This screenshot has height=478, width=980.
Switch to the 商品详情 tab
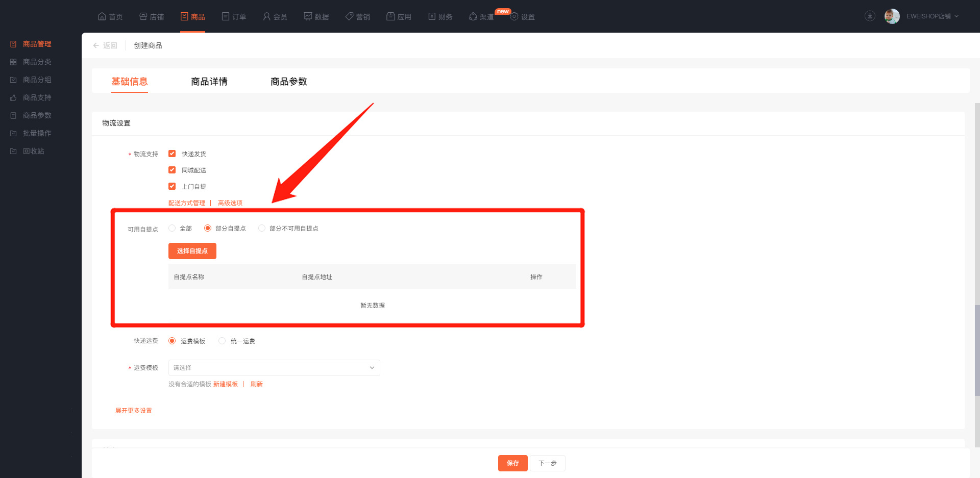click(x=209, y=82)
